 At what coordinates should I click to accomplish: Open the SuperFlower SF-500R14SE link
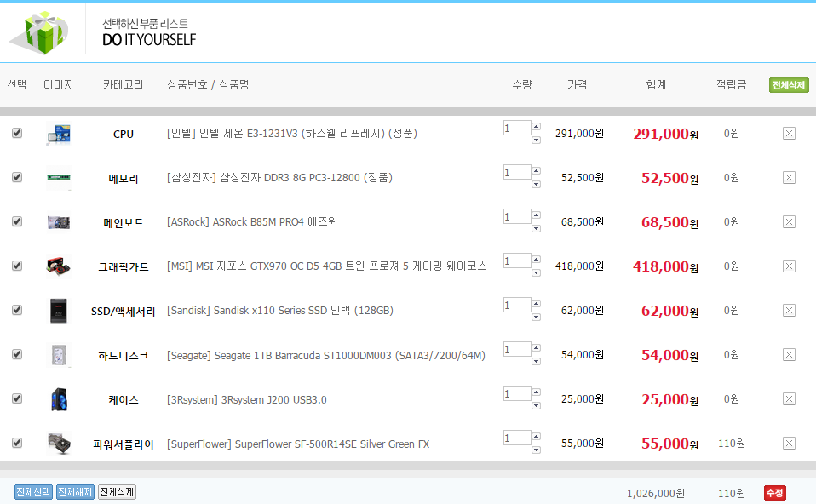click(x=298, y=444)
